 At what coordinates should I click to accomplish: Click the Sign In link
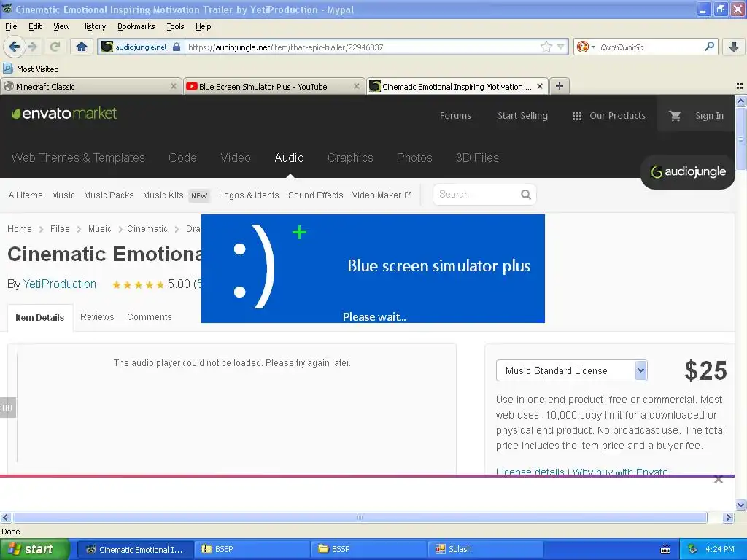[x=709, y=116]
